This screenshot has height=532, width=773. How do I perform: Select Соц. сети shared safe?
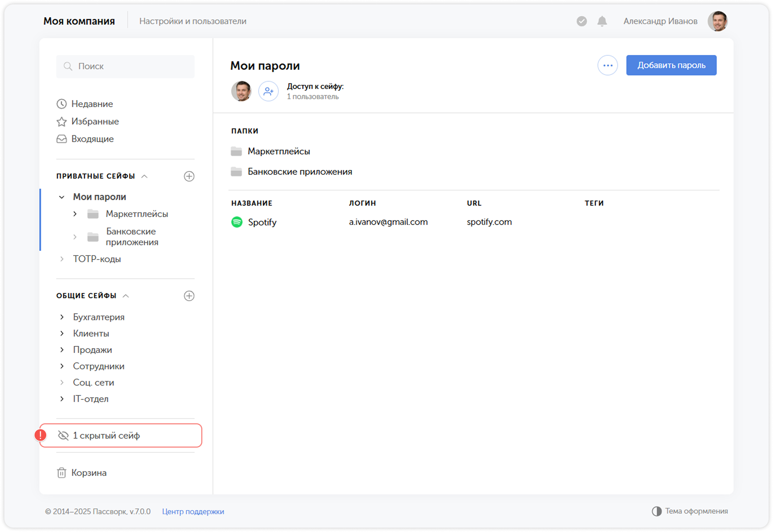click(x=94, y=383)
